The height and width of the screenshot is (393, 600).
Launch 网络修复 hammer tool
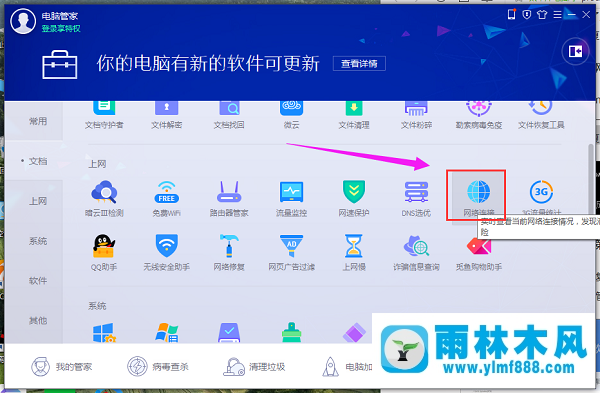coord(229,253)
